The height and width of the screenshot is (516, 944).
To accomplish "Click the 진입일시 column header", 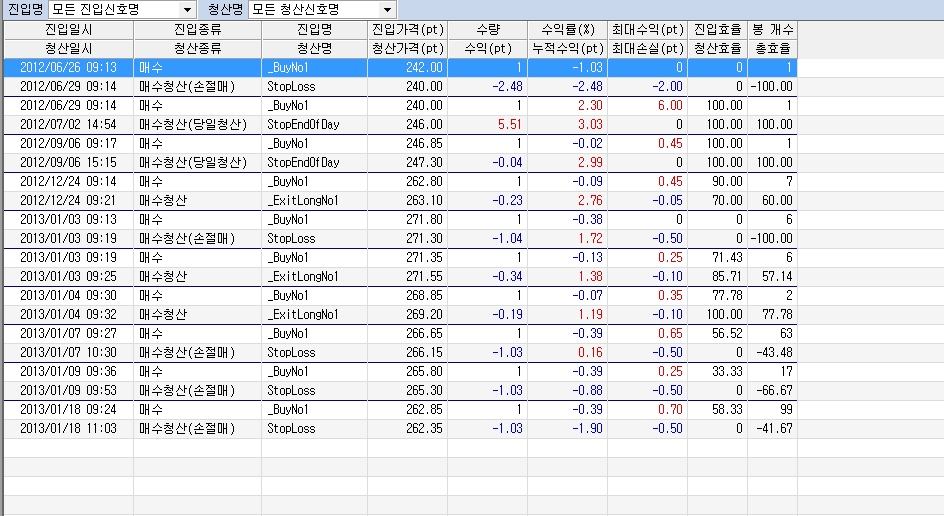I will 68,30.
